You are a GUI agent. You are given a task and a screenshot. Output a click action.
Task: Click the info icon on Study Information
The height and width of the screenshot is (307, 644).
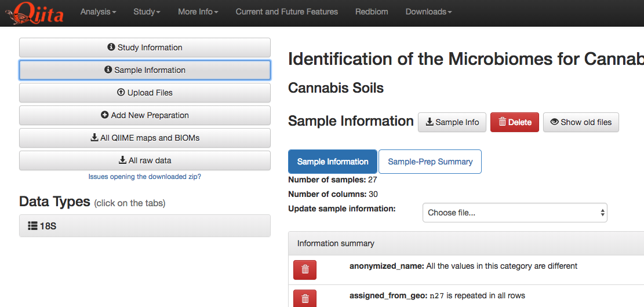(x=111, y=47)
